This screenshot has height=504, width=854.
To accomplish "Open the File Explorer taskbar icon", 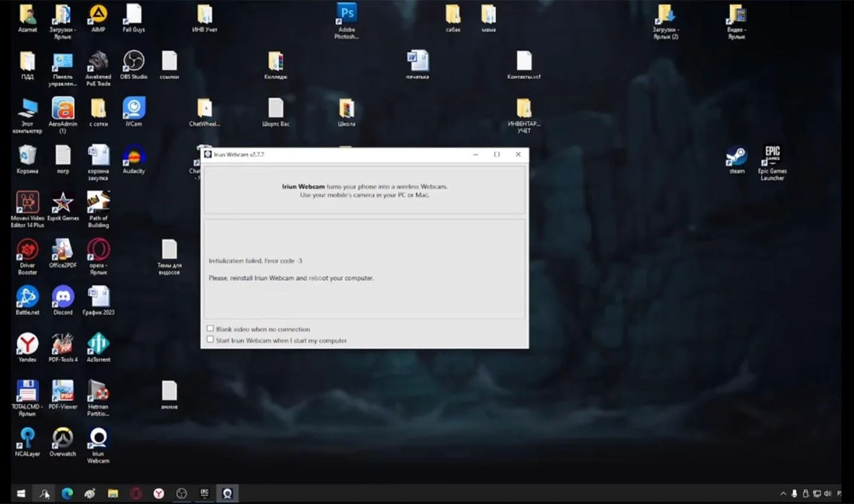I will point(113,493).
